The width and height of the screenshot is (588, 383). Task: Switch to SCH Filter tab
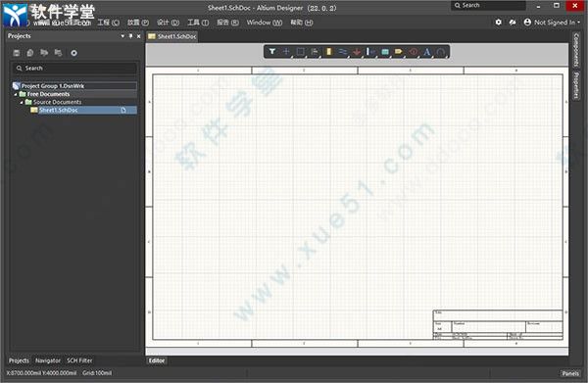79,360
